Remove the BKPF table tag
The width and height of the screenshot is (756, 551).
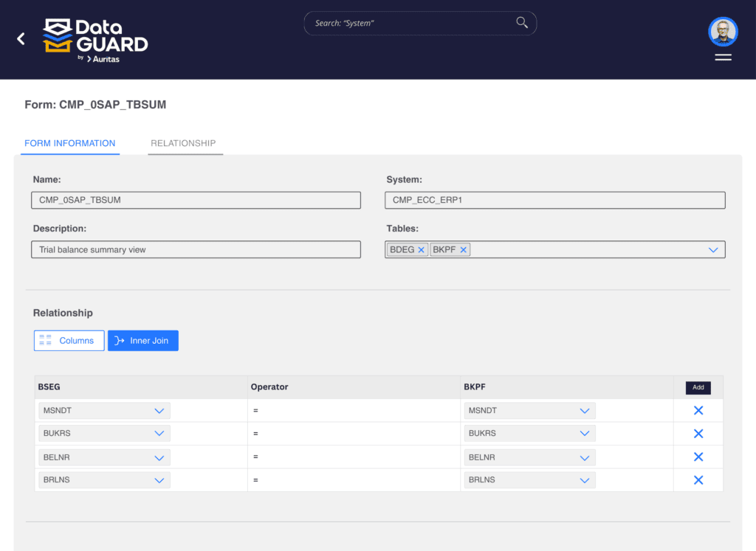coord(464,250)
